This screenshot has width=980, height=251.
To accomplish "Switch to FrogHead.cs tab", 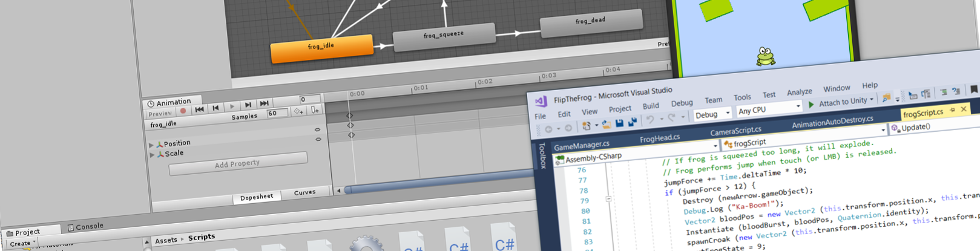I will point(660,139).
